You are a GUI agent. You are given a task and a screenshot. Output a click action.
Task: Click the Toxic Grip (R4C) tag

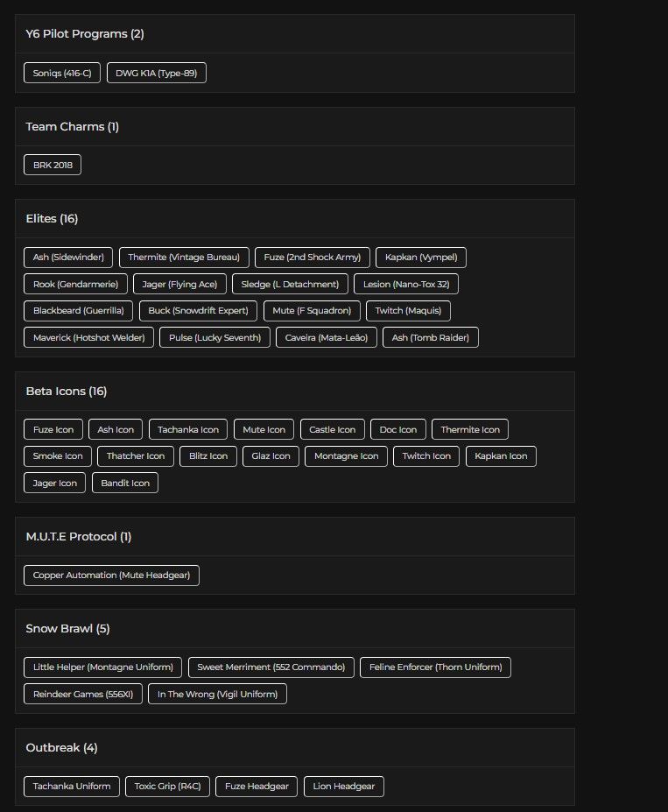coord(167,786)
